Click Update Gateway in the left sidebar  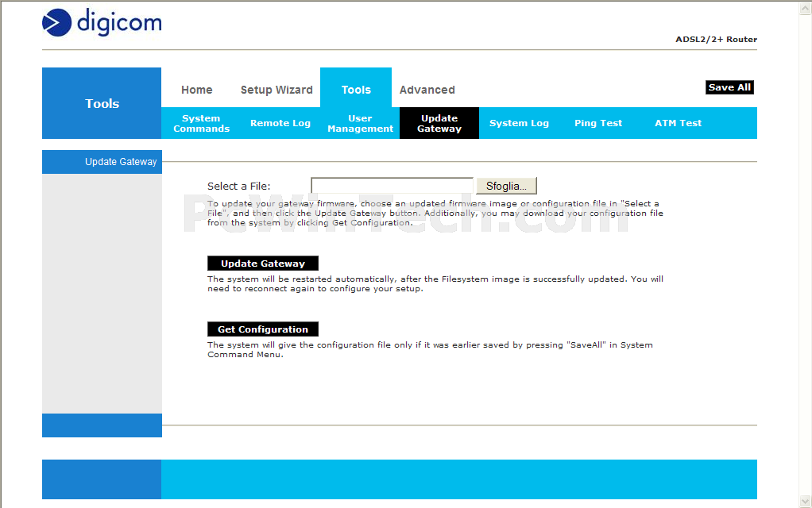[x=121, y=162]
